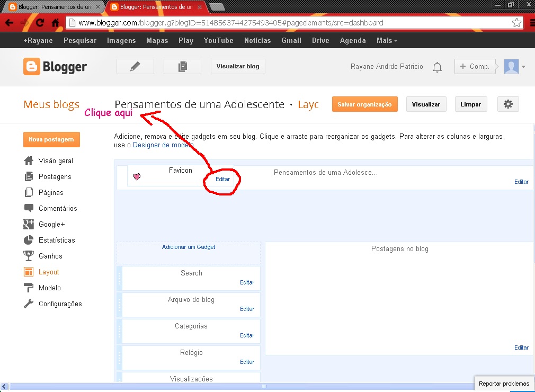
Task: Click the Blogger logo
Action: pos(55,67)
